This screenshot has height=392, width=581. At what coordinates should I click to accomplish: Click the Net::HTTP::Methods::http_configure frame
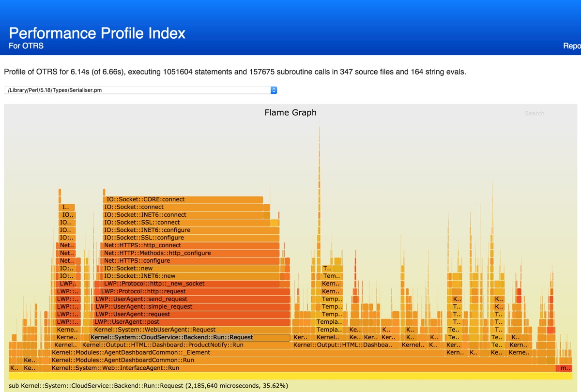click(x=191, y=253)
